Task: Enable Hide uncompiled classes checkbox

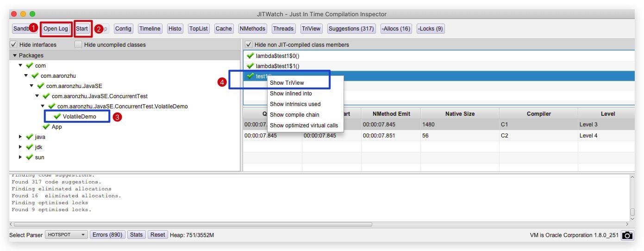Action: coord(79,45)
